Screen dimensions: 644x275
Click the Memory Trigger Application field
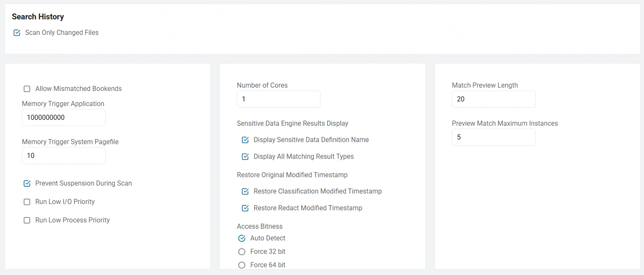click(64, 118)
